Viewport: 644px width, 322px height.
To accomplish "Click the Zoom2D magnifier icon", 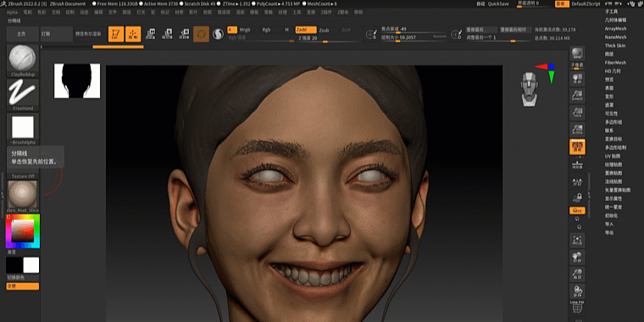I will point(577,96).
